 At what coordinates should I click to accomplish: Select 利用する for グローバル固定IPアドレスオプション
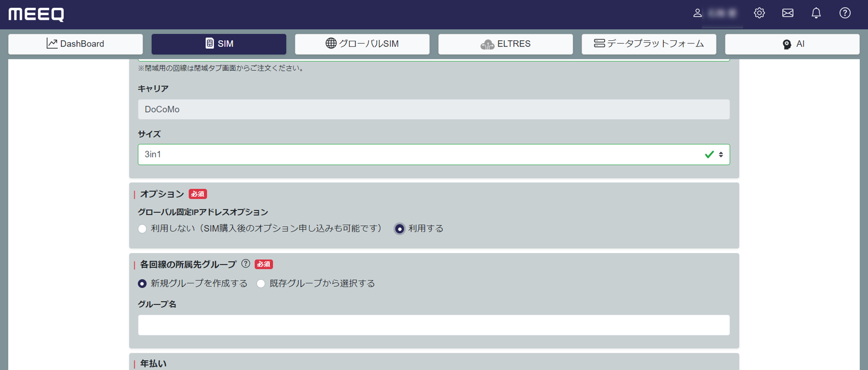coord(399,229)
